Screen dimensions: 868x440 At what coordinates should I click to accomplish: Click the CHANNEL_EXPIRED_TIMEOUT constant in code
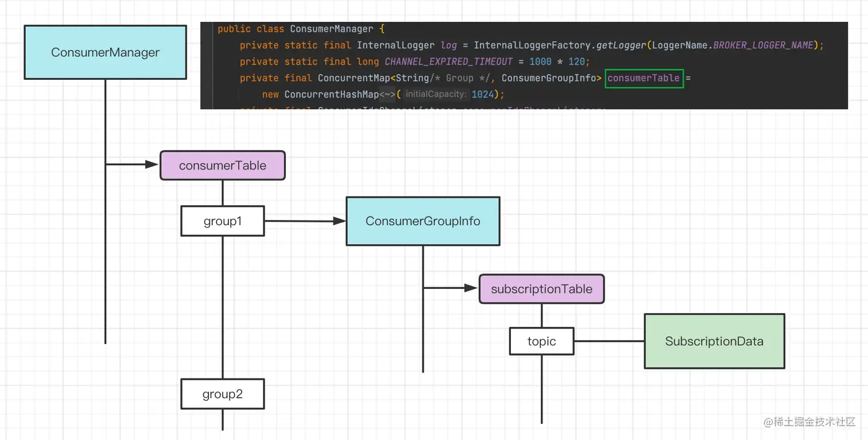pyautogui.click(x=448, y=61)
